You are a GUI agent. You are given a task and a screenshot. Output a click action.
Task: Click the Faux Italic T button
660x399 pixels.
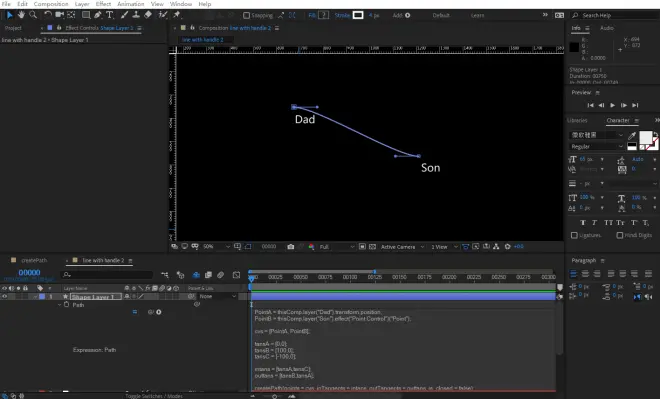coord(594,223)
